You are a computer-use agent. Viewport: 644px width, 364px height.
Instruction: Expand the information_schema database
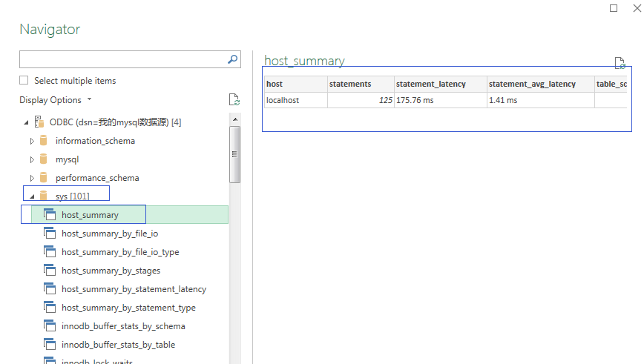pyautogui.click(x=32, y=141)
